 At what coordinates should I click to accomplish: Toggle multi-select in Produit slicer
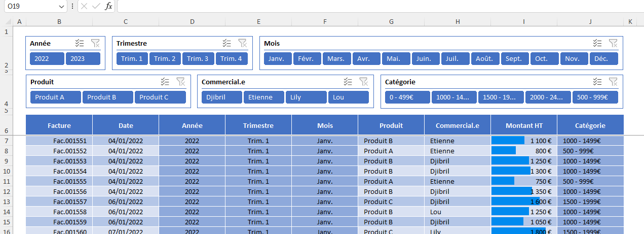(165, 82)
